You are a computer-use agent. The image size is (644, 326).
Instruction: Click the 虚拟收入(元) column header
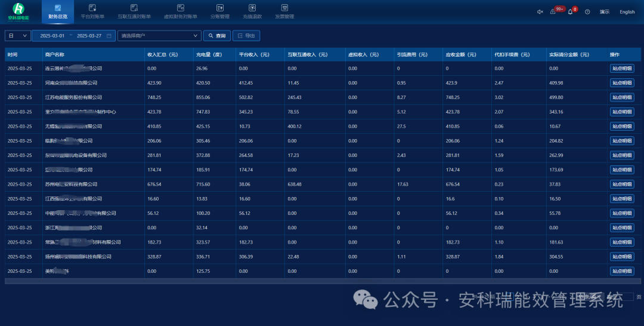(x=369, y=54)
